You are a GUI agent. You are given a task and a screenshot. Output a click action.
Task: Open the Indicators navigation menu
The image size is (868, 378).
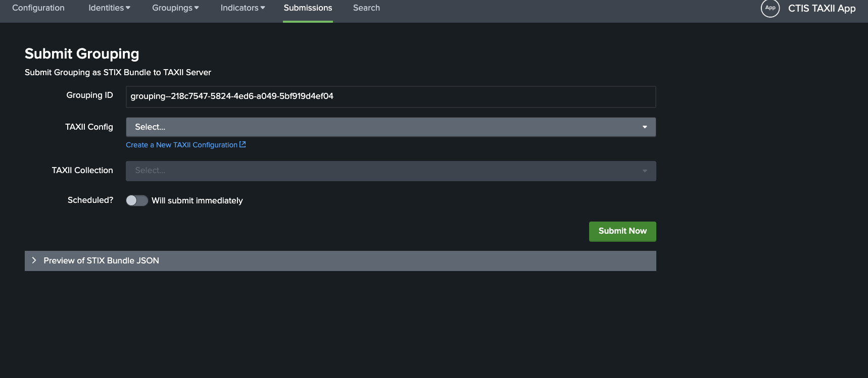[242, 8]
